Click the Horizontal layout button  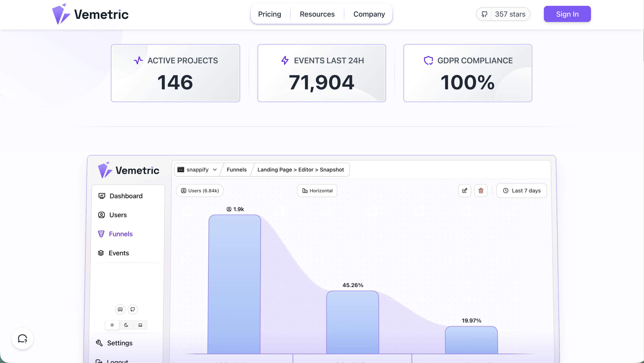click(317, 191)
